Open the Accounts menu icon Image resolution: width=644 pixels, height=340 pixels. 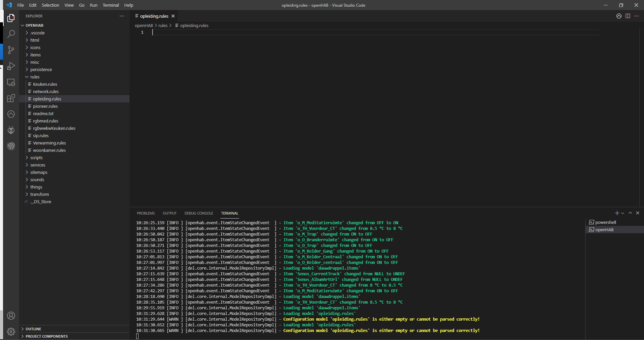tap(11, 316)
